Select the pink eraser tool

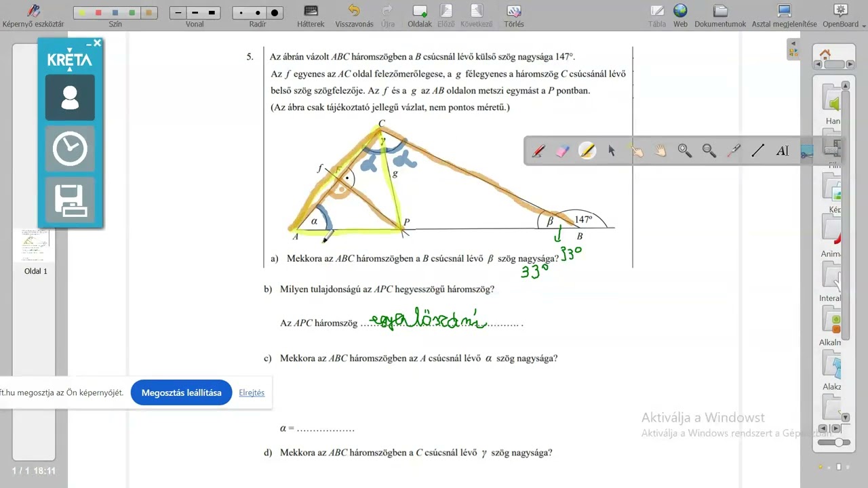pos(563,150)
